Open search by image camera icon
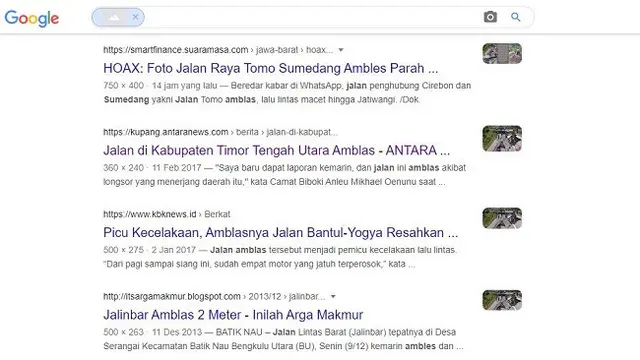This screenshot has width=640, height=360. pos(490,17)
